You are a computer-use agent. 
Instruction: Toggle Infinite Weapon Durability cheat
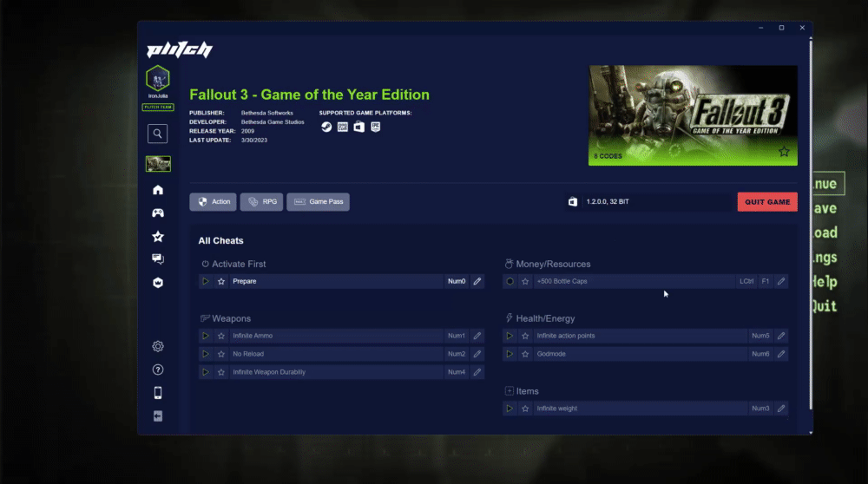coord(206,372)
